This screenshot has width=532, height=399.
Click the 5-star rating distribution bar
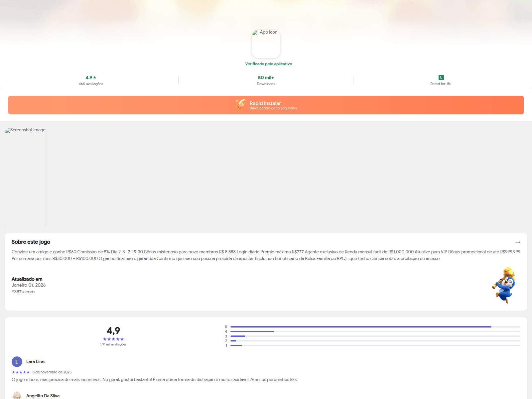coord(375,327)
